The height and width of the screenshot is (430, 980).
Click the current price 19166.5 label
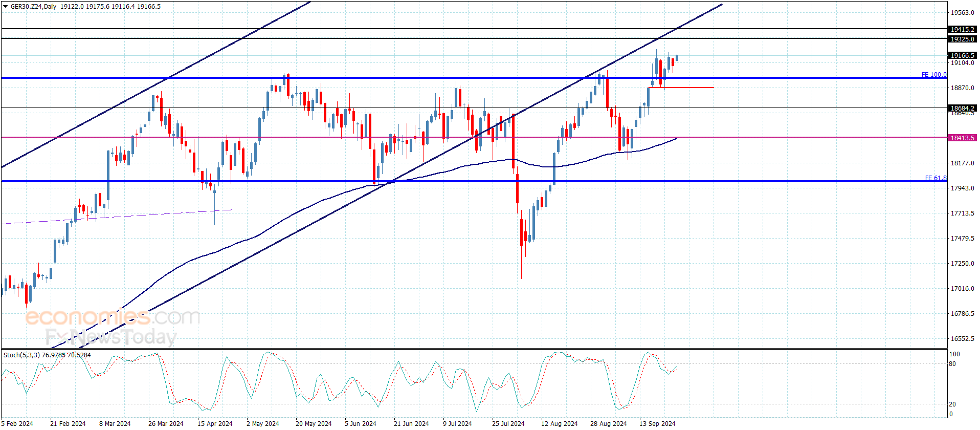[x=962, y=56]
